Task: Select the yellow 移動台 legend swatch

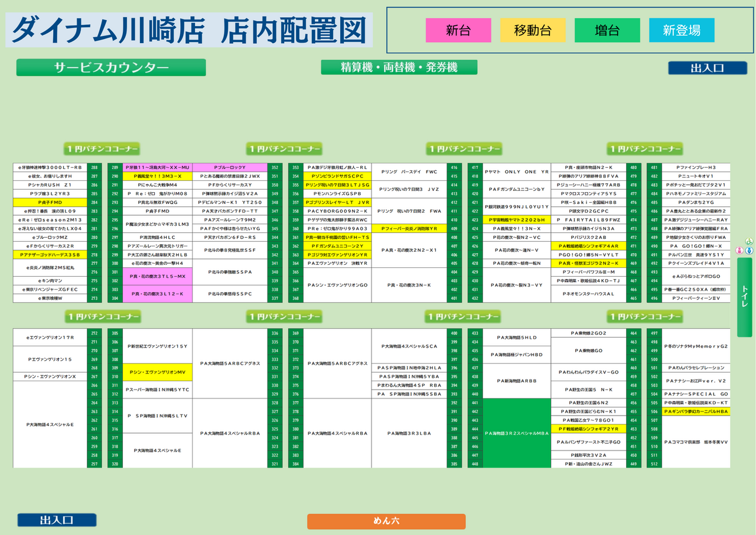Action: (x=533, y=30)
